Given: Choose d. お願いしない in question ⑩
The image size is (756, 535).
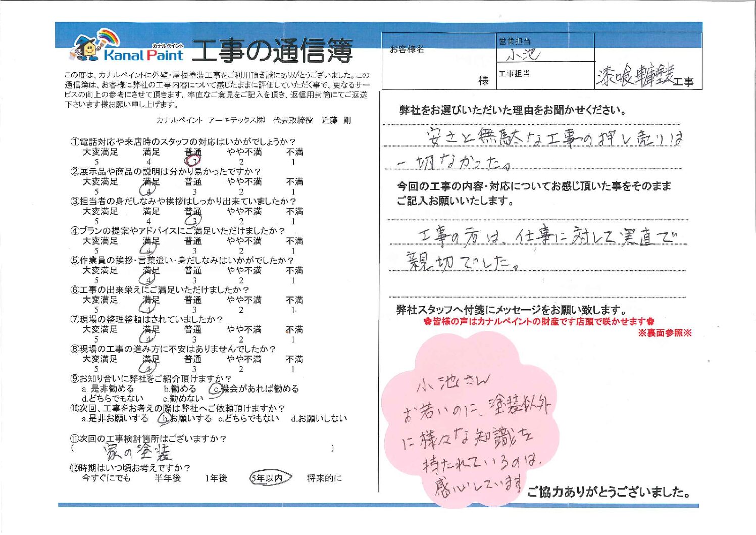Looking at the screenshot, I should pos(319,419).
